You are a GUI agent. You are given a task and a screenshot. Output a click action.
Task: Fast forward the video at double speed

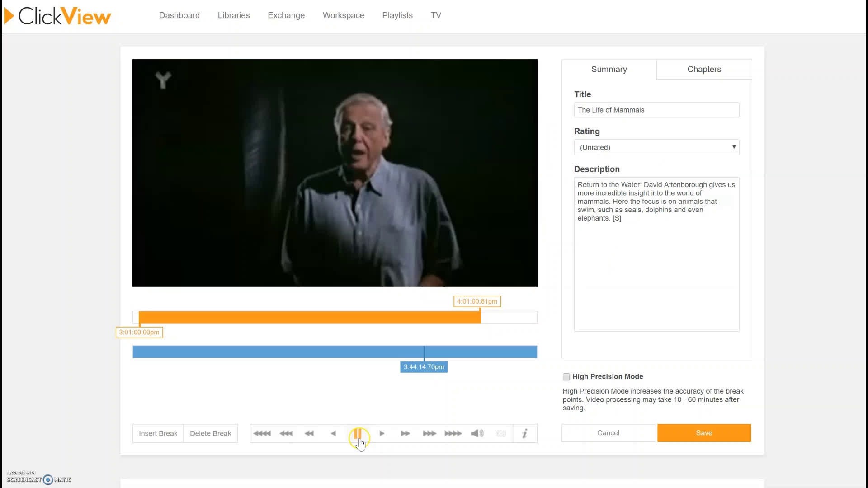pos(406,433)
